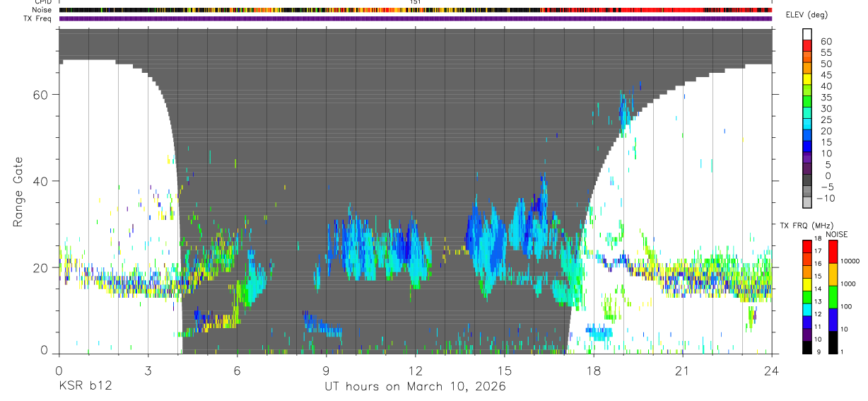Click the green 100 NOISE legend swatch
The width and height of the screenshot is (868, 401).
[x=832, y=296]
